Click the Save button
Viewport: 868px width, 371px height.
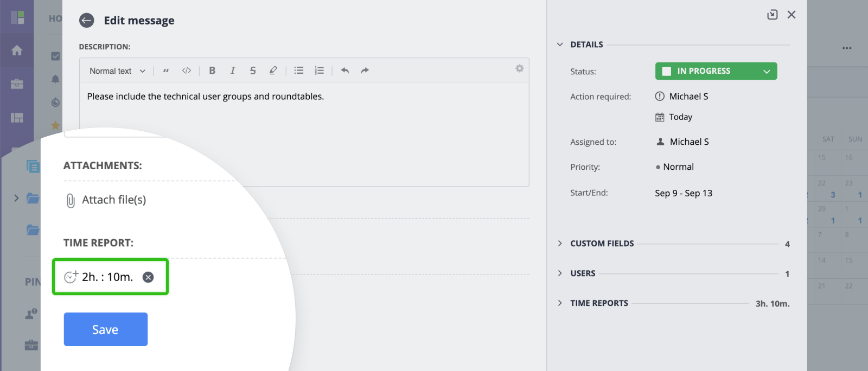(x=106, y=329)
